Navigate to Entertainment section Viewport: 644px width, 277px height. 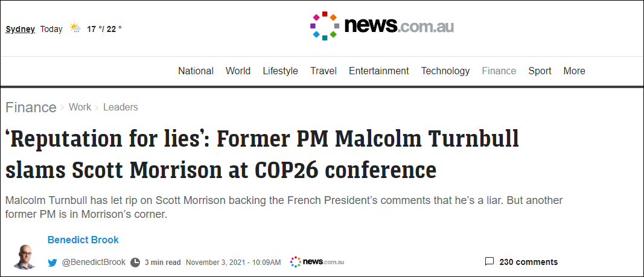379,71
